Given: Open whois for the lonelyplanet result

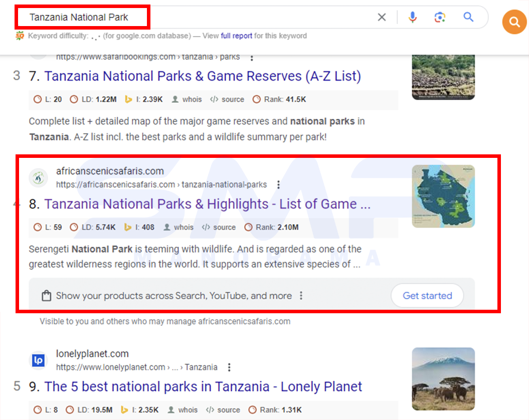Looking at the screenshot, I should pyautogui.click(x=183, y=410).
